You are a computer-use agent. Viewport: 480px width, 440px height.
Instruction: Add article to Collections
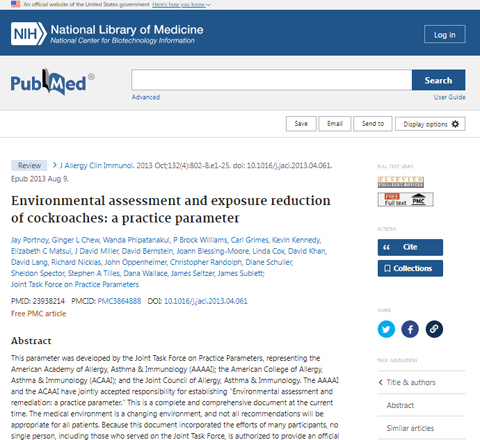tap(410, 268)
